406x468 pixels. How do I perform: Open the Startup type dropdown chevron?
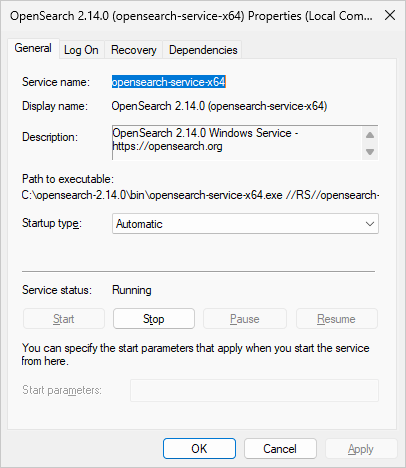pyautogui.click(x=370, y=224)
